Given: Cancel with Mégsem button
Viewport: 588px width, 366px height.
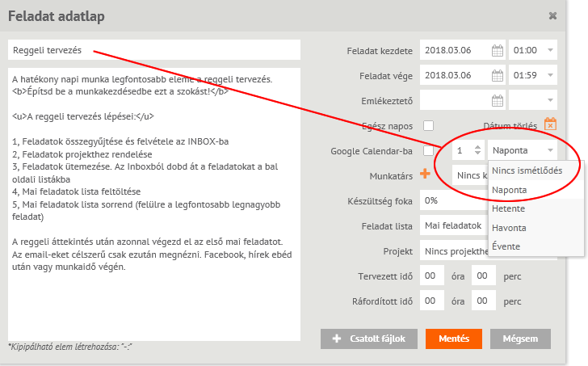Looking at the screenshot, I should (x=520, y=339).
